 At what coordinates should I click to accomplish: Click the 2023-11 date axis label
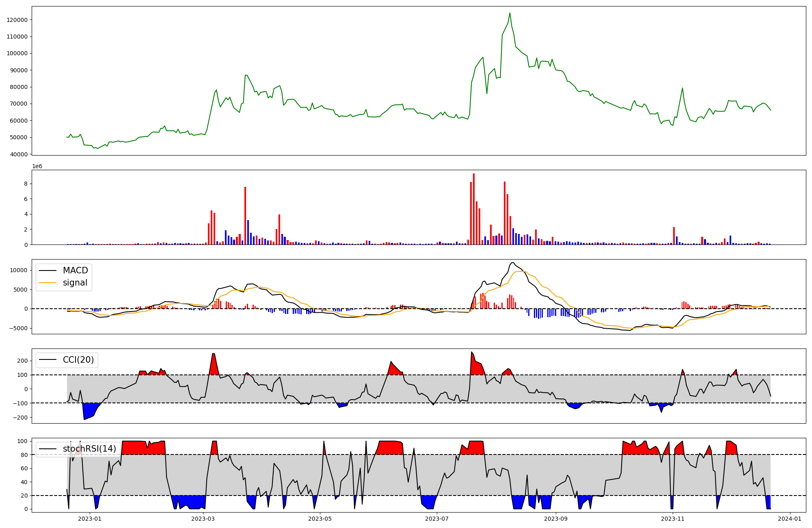(x=673, y=519)
